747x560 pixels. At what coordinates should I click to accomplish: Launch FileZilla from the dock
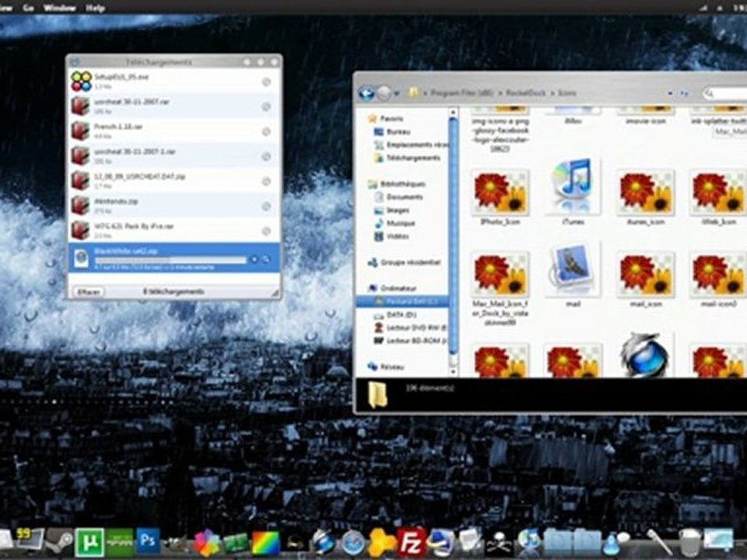tap(411, 542)
